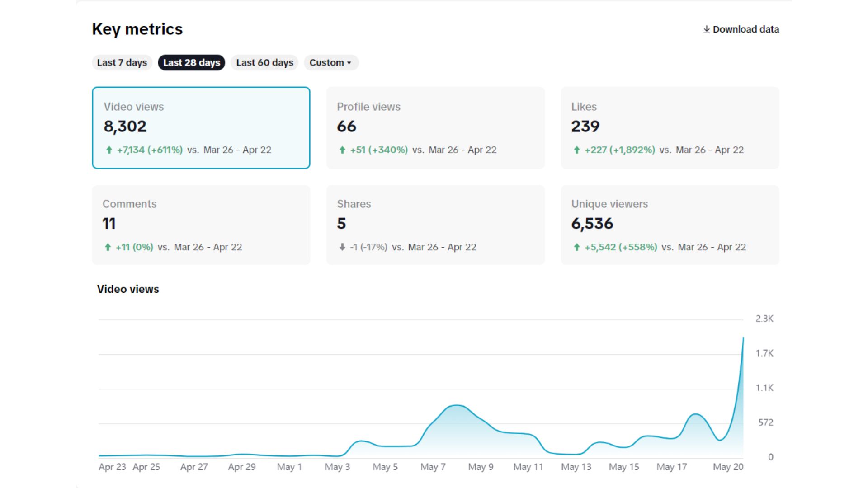868x488 pixels.
Task: Select the Unique viewers metric card
Action: tap(670, 225)
